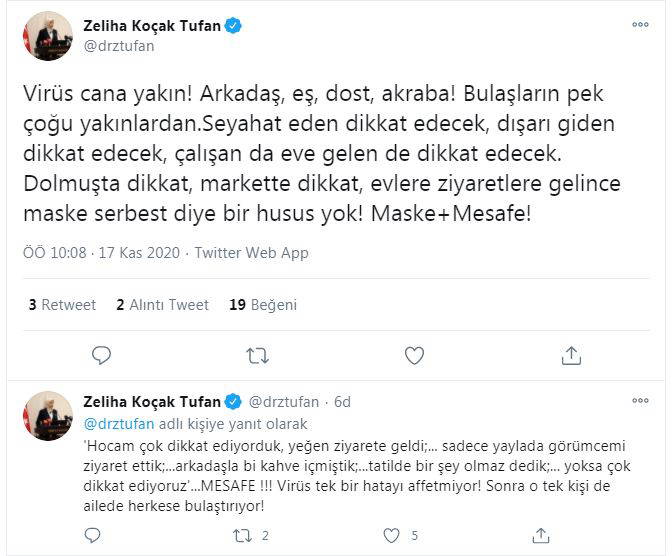Screen dimensions: 672x556
Task: Click the retweet icon under the main tweet
Action: [257, 354]
